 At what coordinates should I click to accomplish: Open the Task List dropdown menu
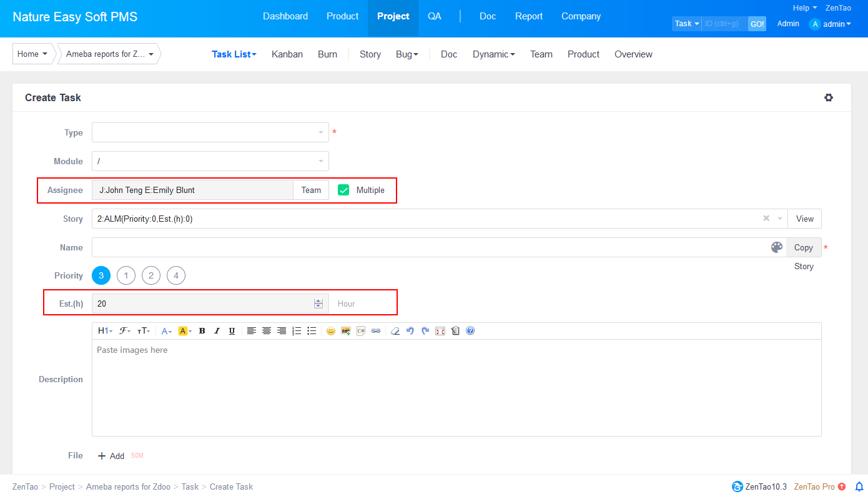point(234,54)
